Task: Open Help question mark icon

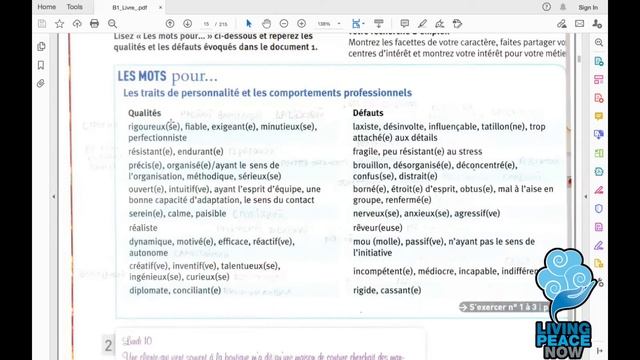Action: pos(547,7)
